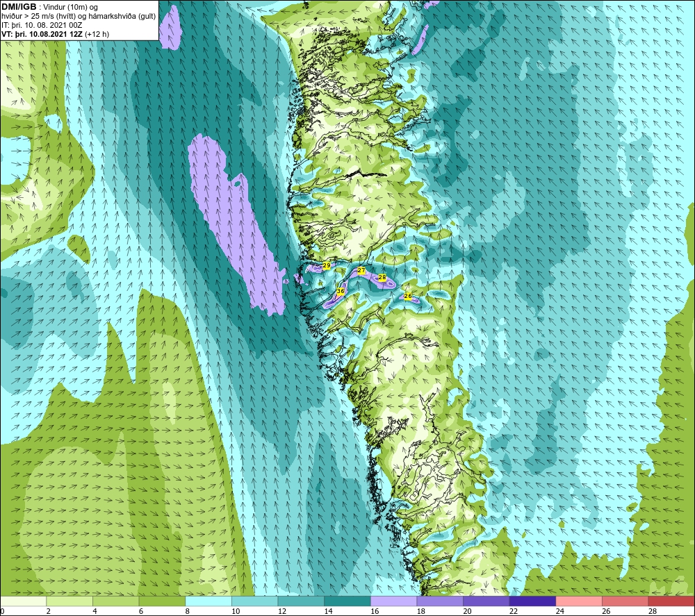Click the DMI/IGB title text
Image resolution: width=695 pixels, height=616 pixels.
pos(19,7)
